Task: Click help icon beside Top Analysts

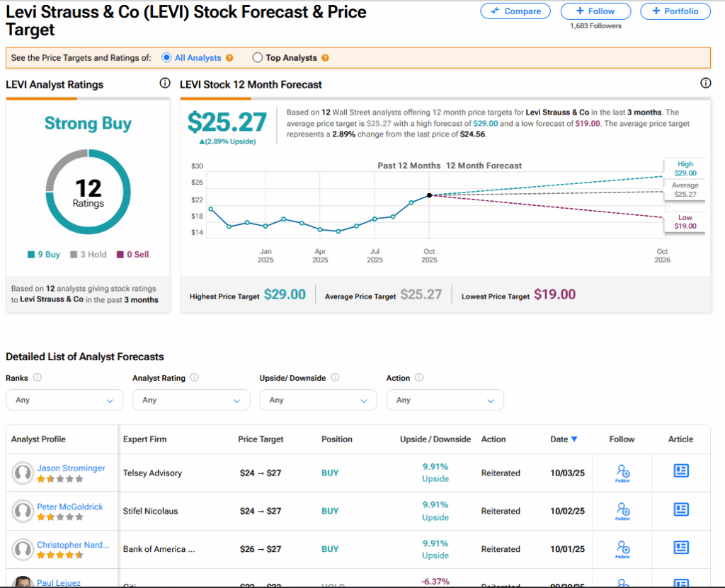Action: 325,58
